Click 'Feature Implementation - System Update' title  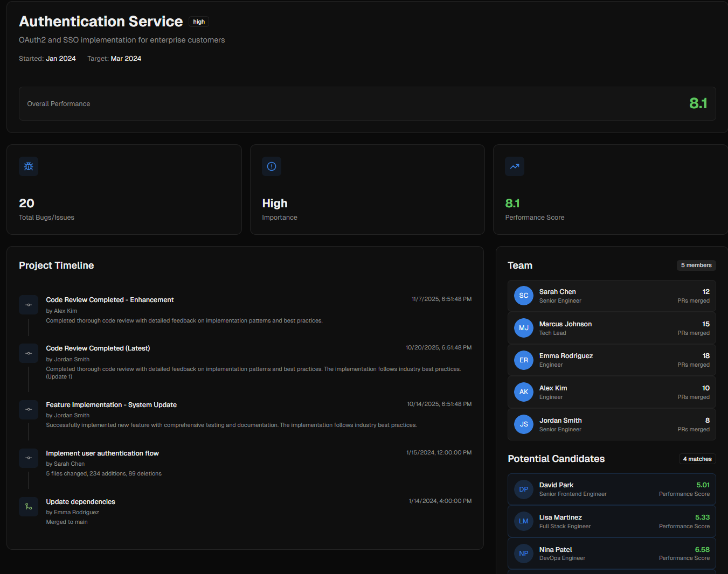click(112, 405)
